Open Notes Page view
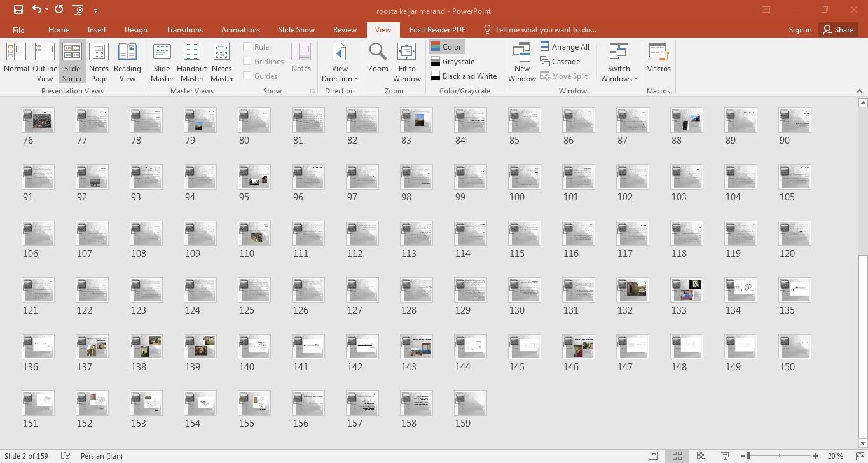This screenshot has height=463, width=868. 99,62
